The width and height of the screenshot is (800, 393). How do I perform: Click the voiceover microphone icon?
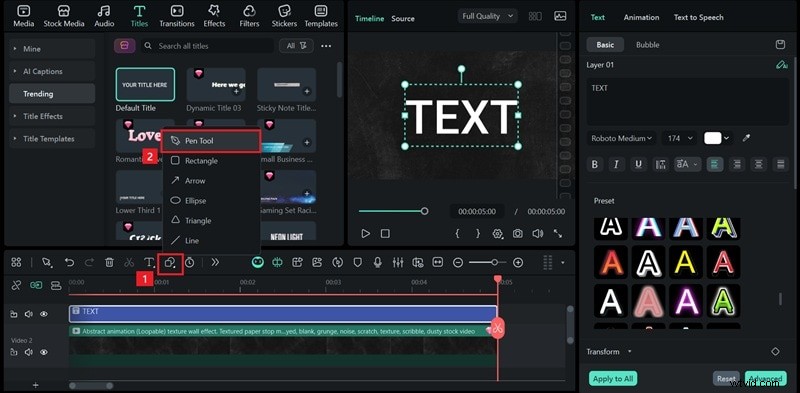point(378,262)
